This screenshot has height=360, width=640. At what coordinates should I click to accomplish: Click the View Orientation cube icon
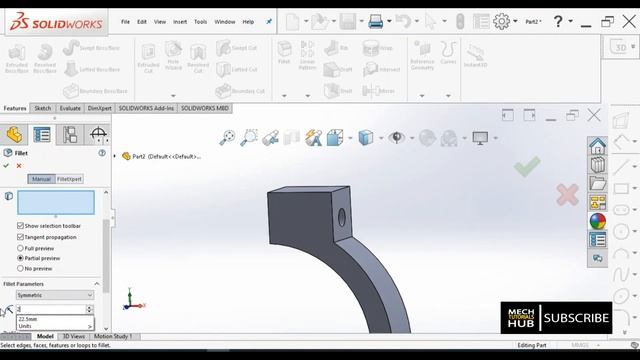(335, 138)
